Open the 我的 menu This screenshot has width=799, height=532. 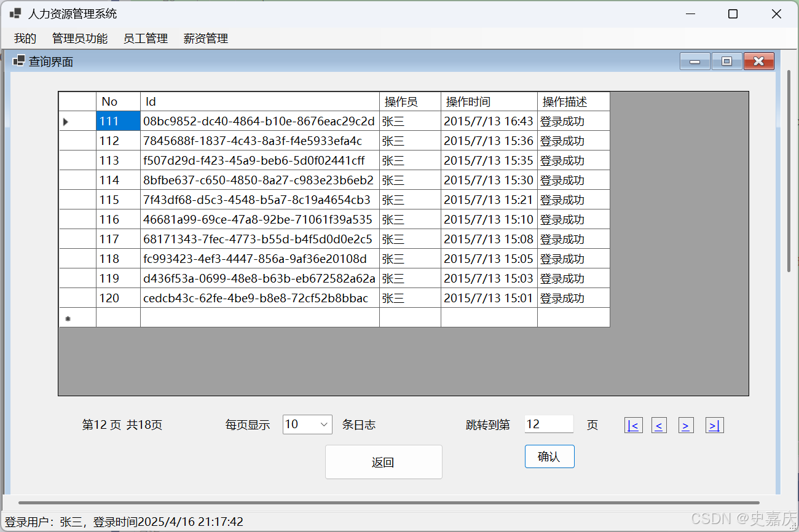click(25, 39)
